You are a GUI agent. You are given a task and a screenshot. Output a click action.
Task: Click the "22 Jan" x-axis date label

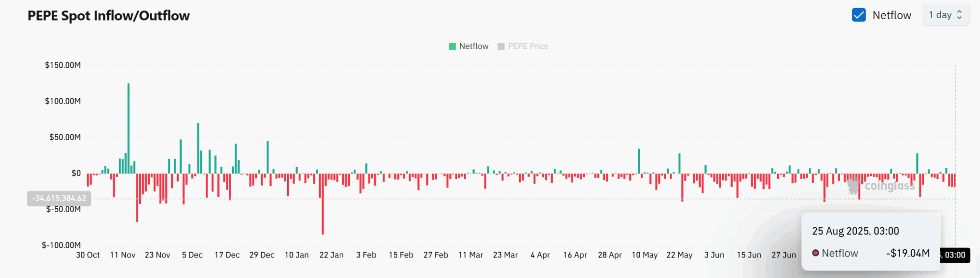coord(332,255)
